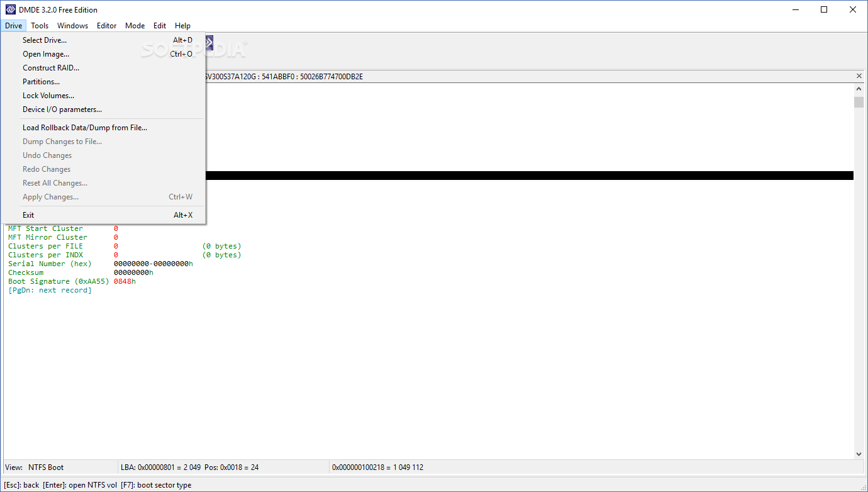Click the Serial Number 00000000-00000000h value
The image size is (868, 492).
[x=153, y=264]
